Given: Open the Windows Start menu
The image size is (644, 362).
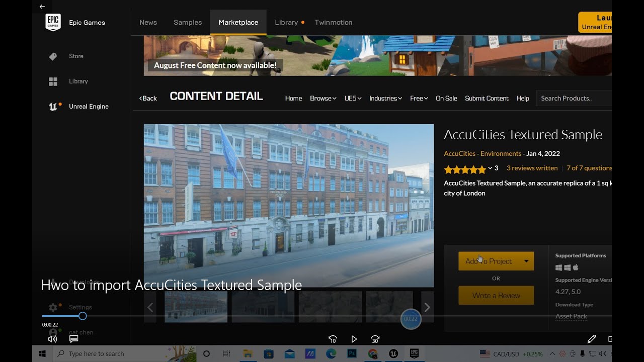Looking at the screenshot, I should click(42, 354).
